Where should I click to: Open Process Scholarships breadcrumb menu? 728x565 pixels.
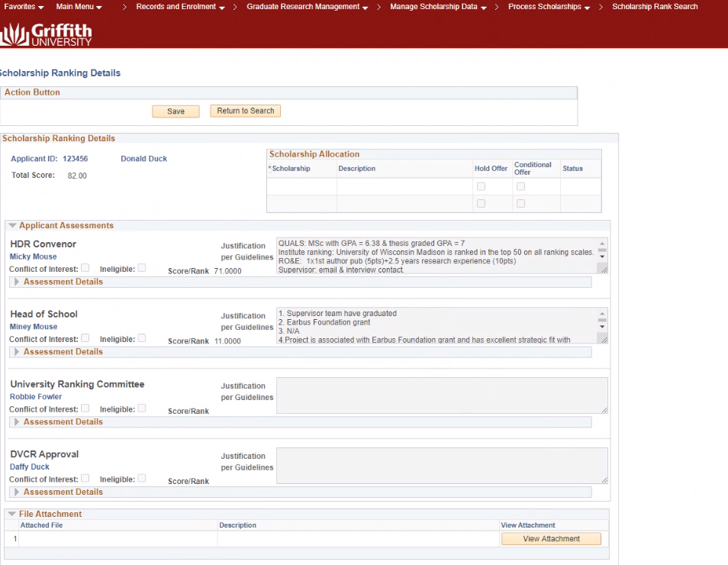click(549, 7)
